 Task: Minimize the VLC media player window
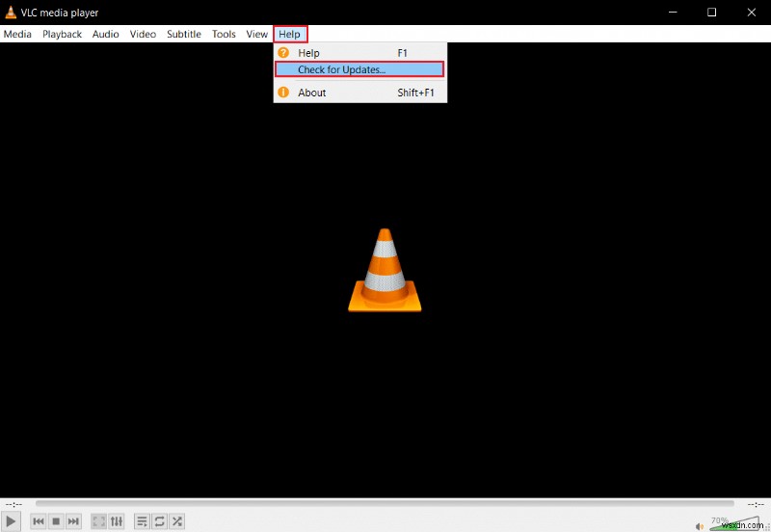coord(673,13)
